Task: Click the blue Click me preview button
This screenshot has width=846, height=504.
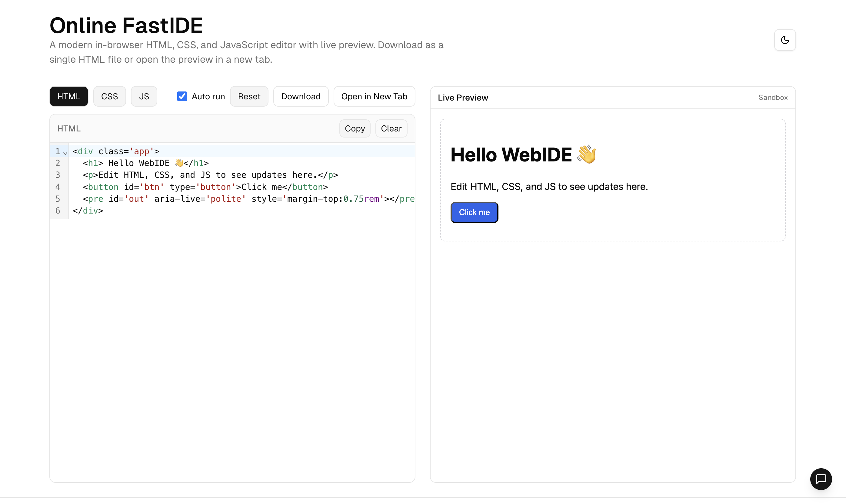Action: coord(474,212)
